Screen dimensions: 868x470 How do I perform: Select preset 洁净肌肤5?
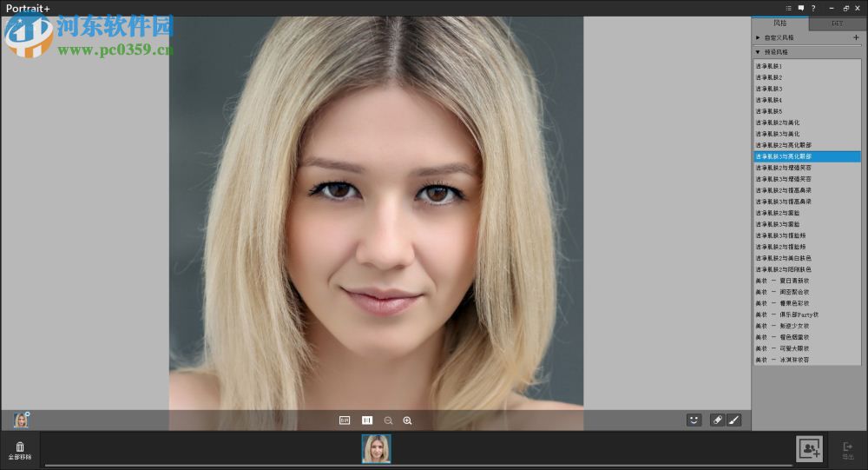point(807,111)
